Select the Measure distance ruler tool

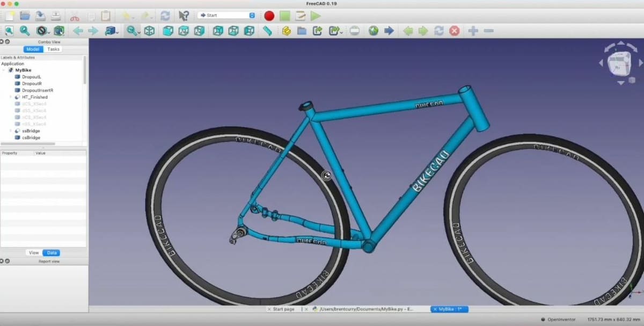(267, 31)
